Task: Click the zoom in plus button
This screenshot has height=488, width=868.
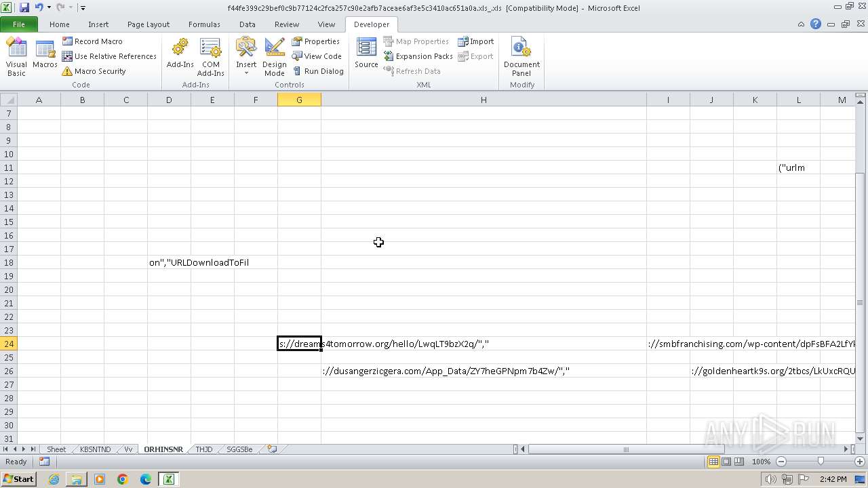Action: click(x=859, y=462)
